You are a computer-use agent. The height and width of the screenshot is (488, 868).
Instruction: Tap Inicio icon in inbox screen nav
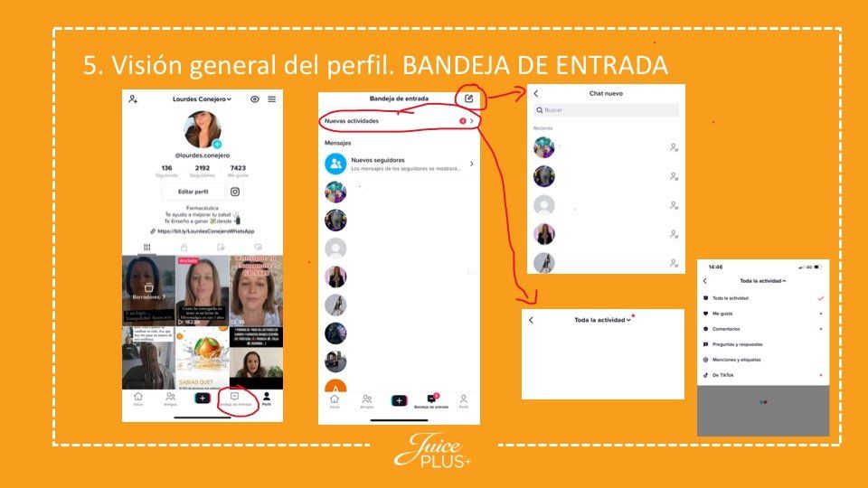pos(335,401)
